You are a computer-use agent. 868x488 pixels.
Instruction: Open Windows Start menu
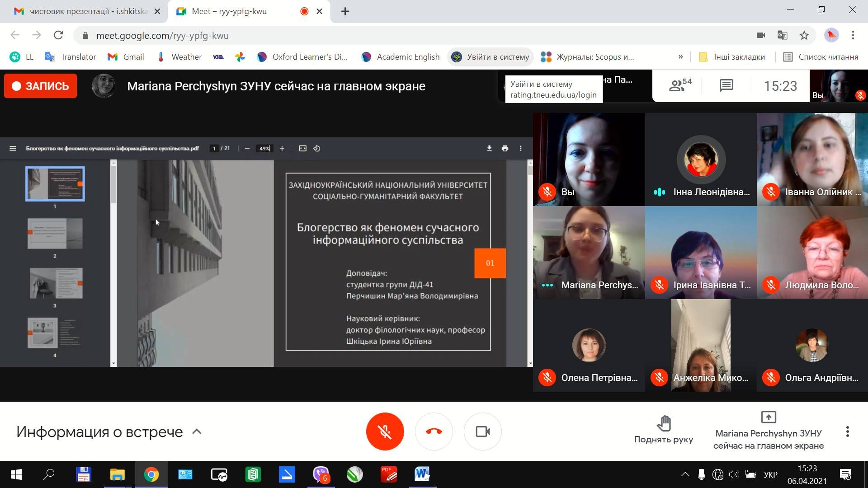click(16, 474)
